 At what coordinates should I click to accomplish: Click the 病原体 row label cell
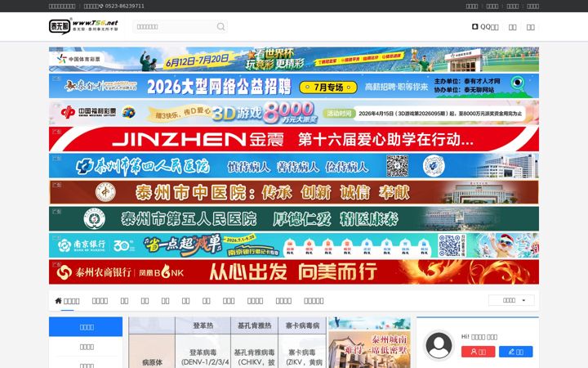point(152,351)
